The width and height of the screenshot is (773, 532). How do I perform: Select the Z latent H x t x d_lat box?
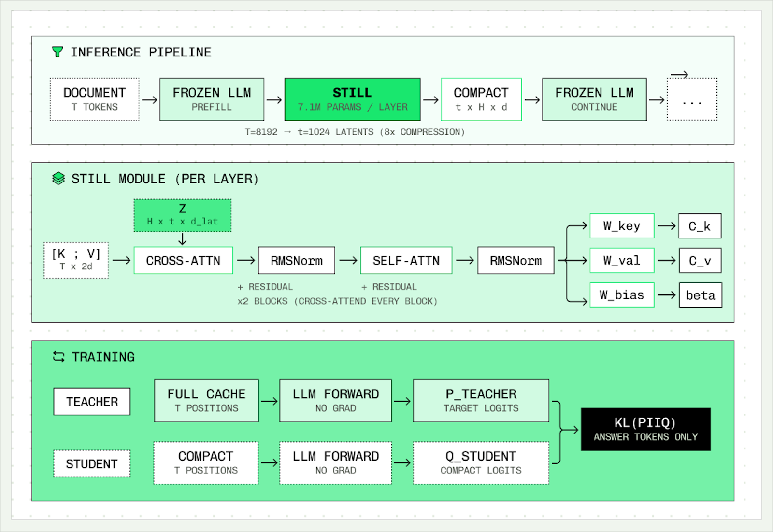pos(183,215)
